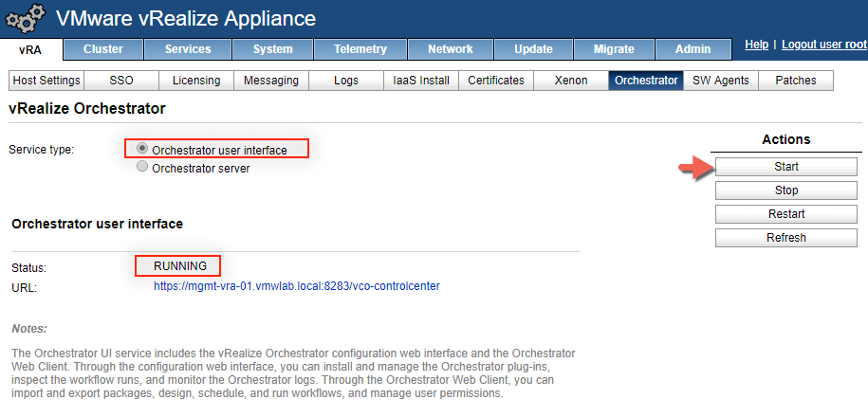Click the Help link
Image resolution: width=868 pixels, height=417 pixels.
pyautogui.click(x=756, y=45)
